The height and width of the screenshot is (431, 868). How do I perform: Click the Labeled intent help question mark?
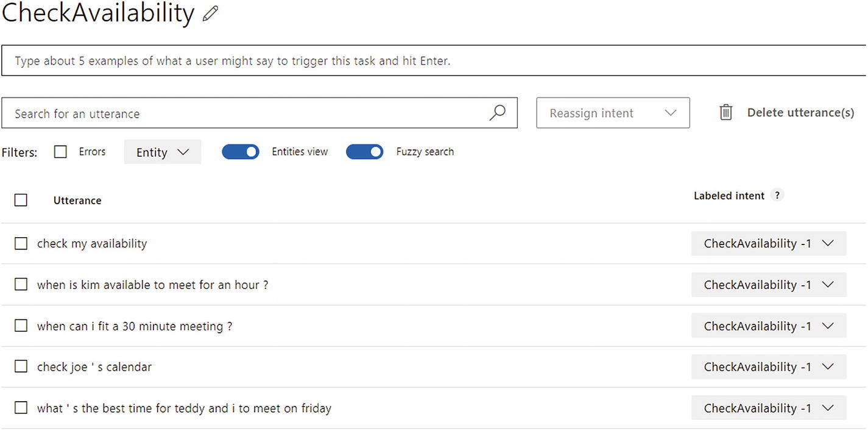click(x=777, y=196)
